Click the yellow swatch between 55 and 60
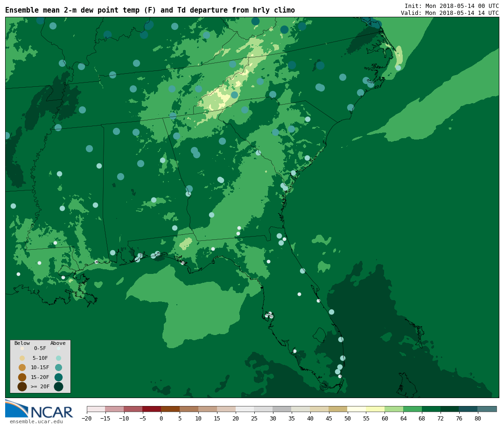Viewport: 504px width, 427px height. pos(375,409)
